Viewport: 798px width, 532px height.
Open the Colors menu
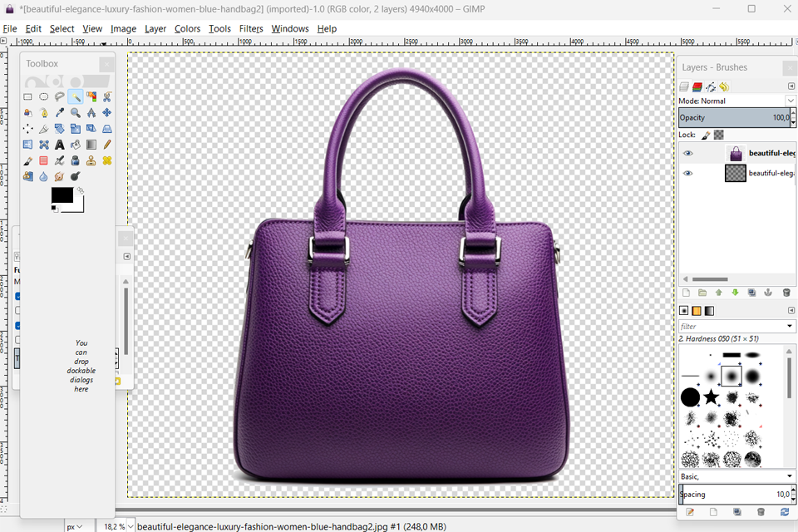coord(187,28)
